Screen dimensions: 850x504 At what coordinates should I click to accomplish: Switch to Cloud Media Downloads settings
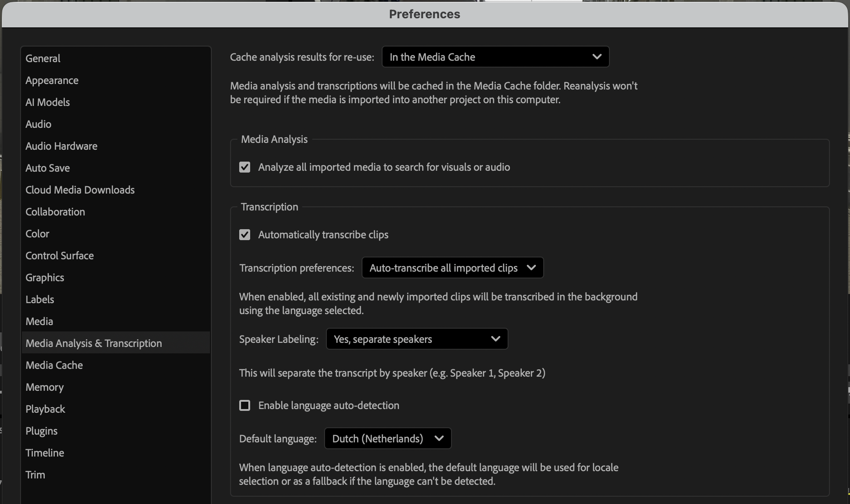[x=80, y=190]
